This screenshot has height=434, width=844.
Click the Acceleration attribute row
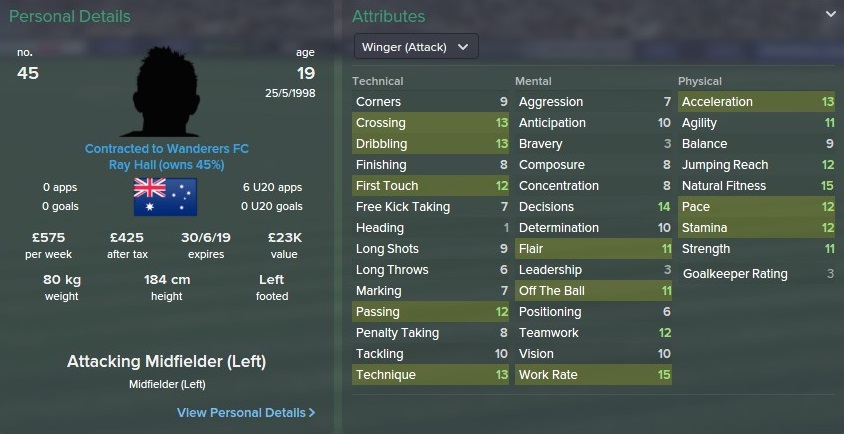tap(757, 102)
